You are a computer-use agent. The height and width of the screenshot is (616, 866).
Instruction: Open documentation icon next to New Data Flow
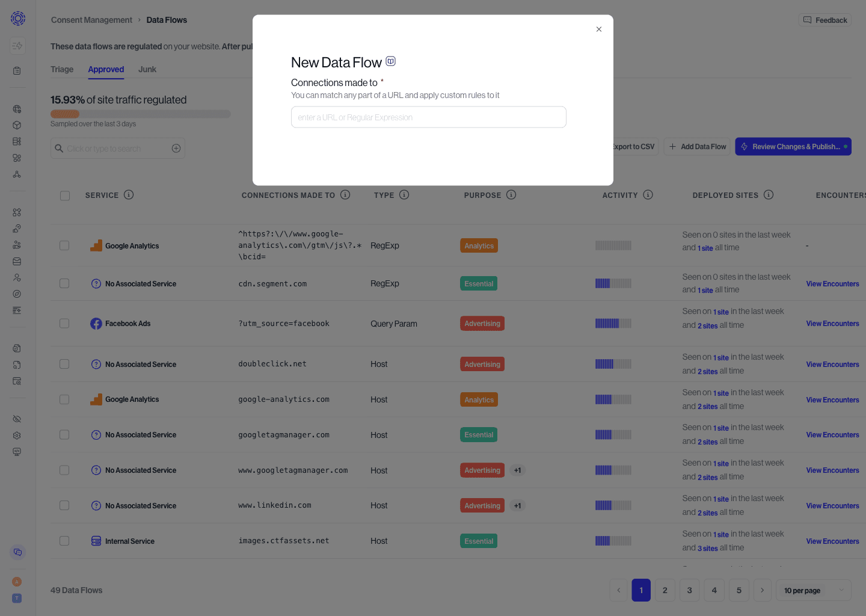click(x=391, y=61)
